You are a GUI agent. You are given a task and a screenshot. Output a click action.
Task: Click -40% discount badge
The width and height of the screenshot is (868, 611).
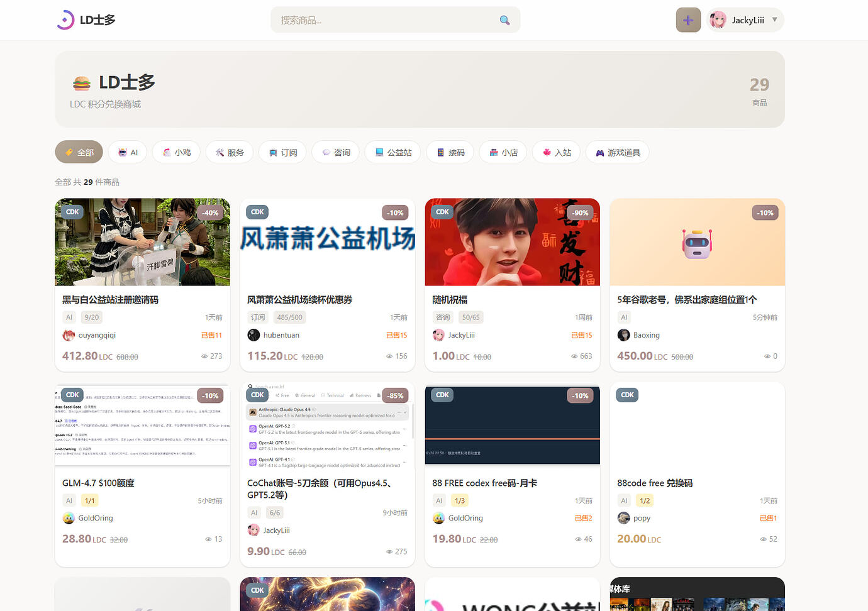[x=210, y=212]
